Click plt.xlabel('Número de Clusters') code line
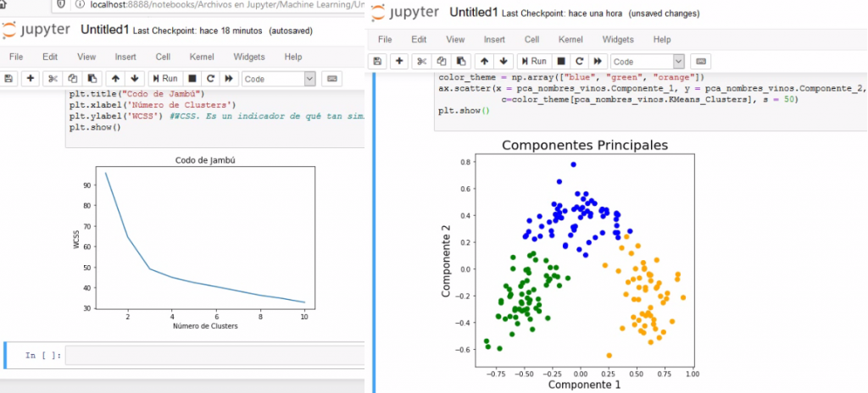 (x=153, y=105)
